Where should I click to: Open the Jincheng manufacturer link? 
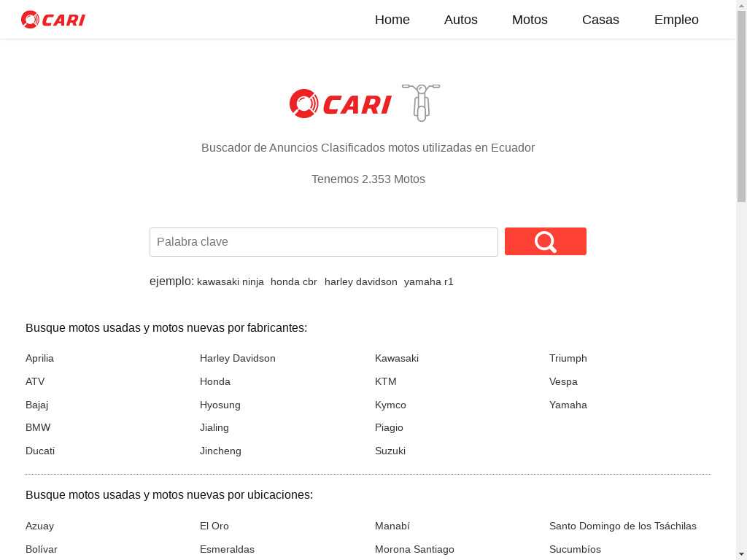click(x=220, y=451)
